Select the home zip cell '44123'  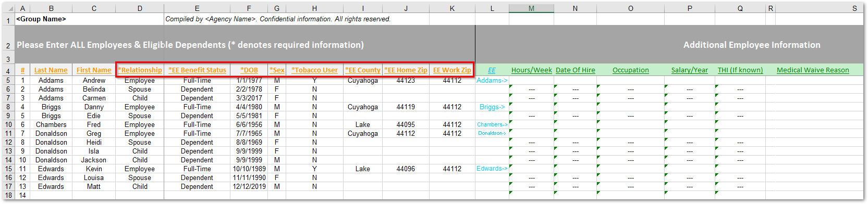pyautogui.click(x=406, y=80)
